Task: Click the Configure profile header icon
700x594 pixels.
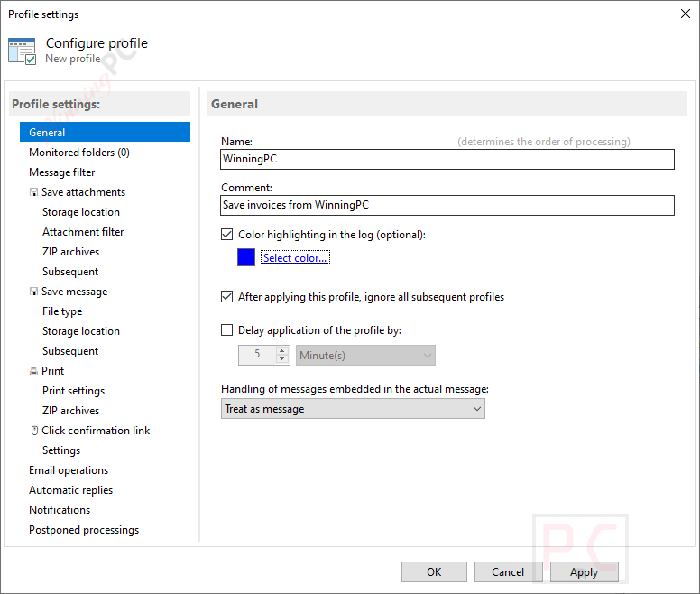Action: 23,51
